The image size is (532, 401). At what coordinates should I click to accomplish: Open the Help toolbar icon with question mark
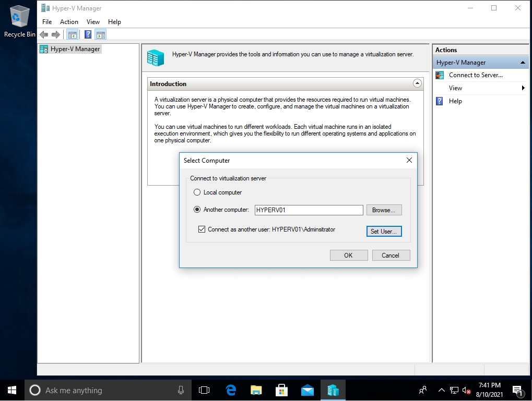click(88, 34)
